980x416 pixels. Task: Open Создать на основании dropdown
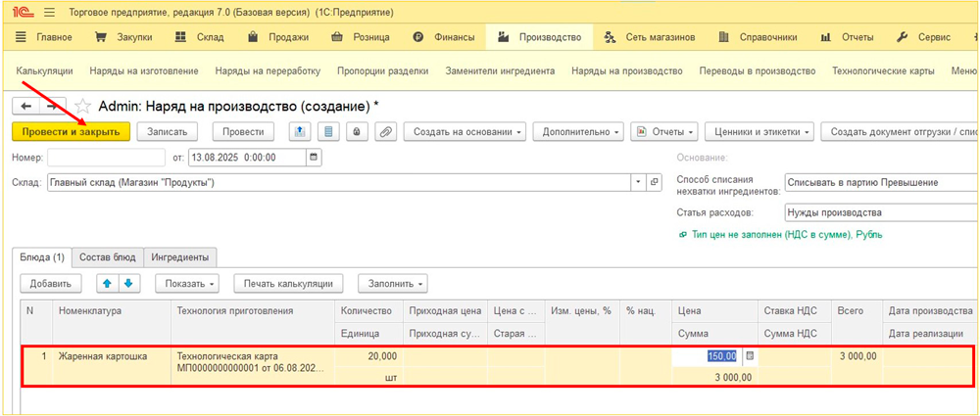[465, 131]
